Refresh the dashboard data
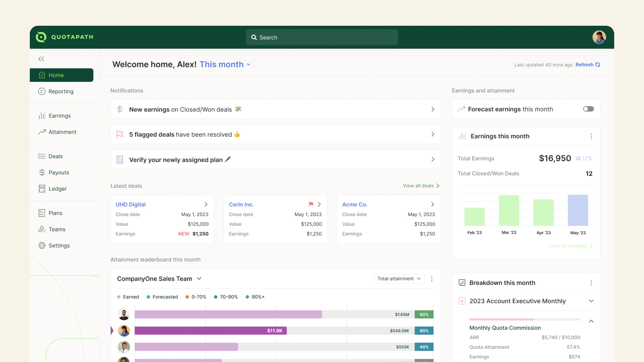 click(x=587, y=64)
